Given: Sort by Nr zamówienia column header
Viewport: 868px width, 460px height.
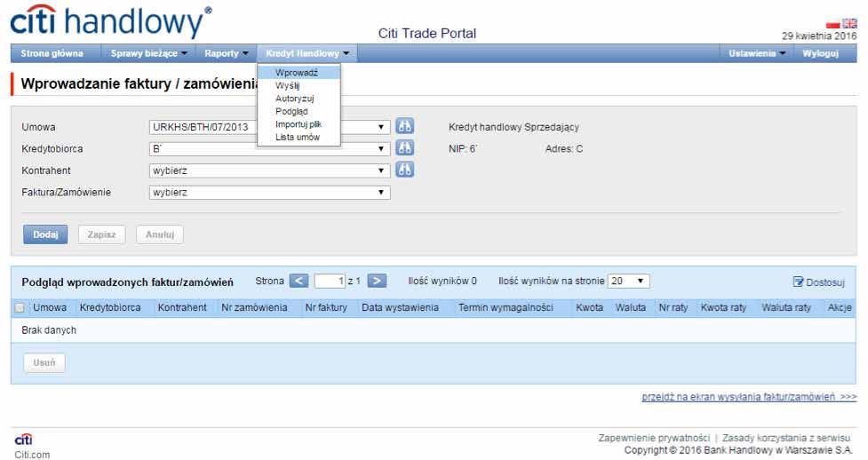Looking at the screenshot, I should [x=254, y=308].
